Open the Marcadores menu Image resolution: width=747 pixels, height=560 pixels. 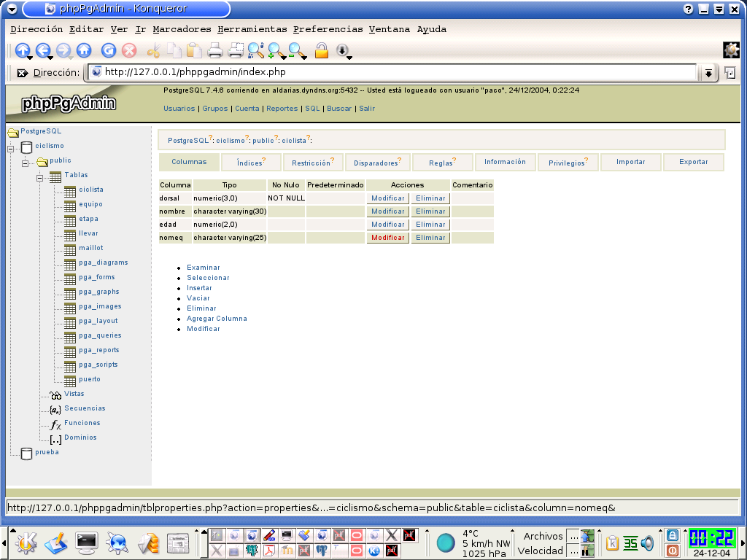point(182,29)
